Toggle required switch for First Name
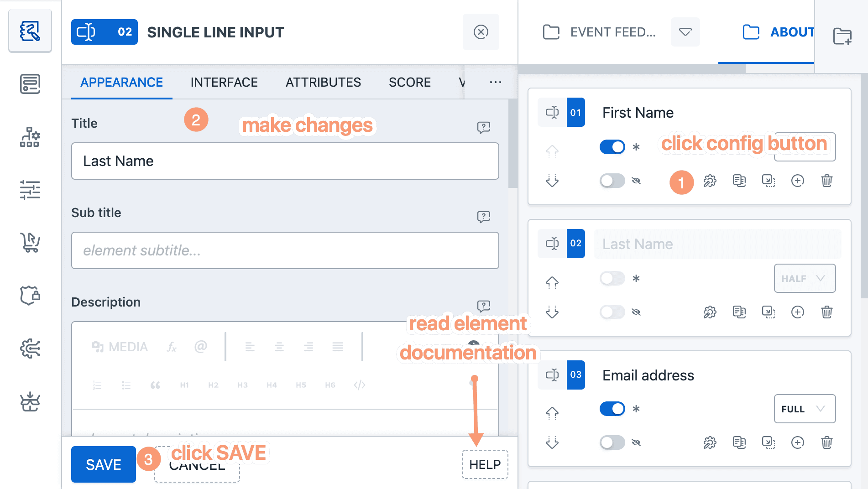The height and width of the screenshot is (489, 868). point(612,147)
